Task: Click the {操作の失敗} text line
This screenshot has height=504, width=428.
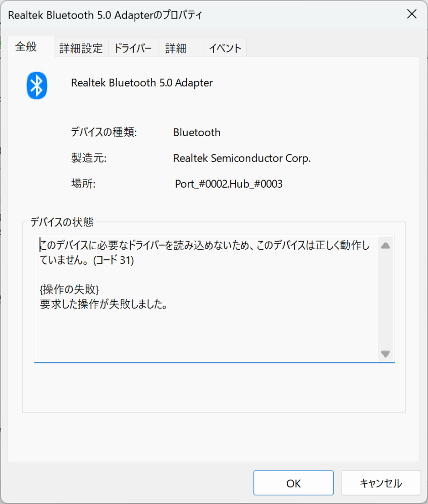Action: [x=69, y=290]
